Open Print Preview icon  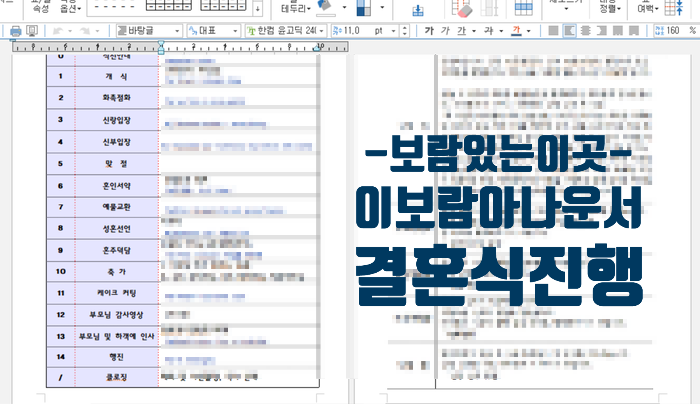tap(32, 31)
